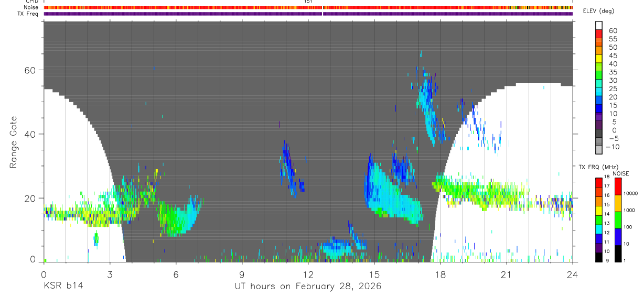Image resolution: width=644 pixels, height=297 pixels.
Task: Click the "60" label on ELEV scale
Action: point(613,31)
